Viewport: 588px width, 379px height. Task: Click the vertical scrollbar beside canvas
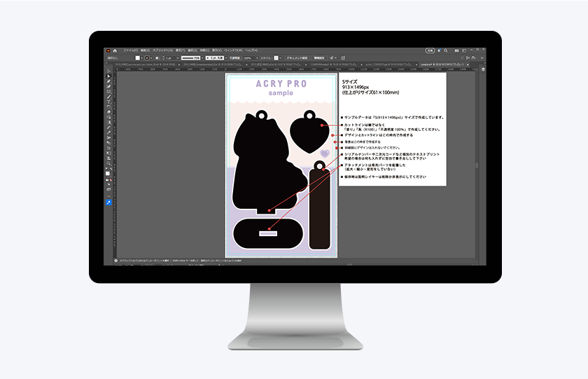(477, 165)
